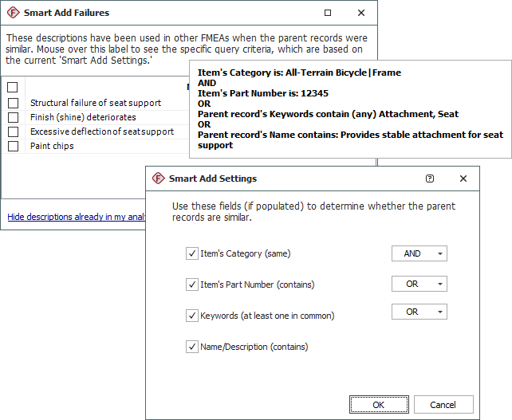Maximize the Smart Add Failures window

pyautogui.click(x=328, y=13)
